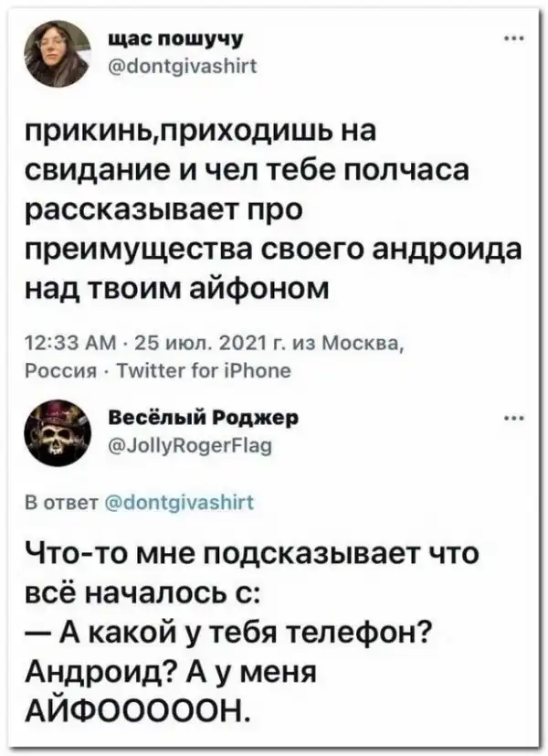
Task: Open the Москва location tag
Action: pyautogui.click(x=362, y=344)
